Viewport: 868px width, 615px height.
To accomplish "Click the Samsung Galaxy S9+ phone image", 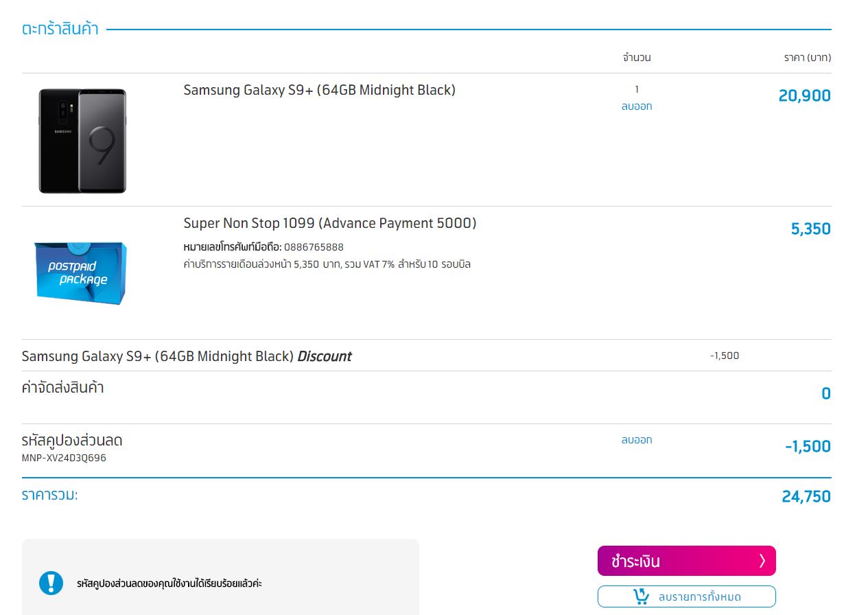I will click(82, 141).
